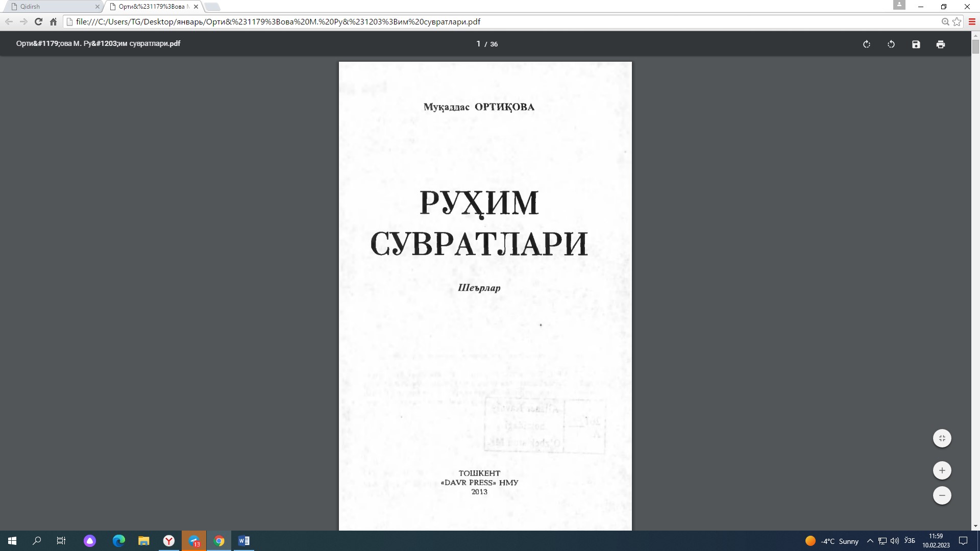
Task: Rotate the PDF page clockwise
Action: (x=867, y=44)
